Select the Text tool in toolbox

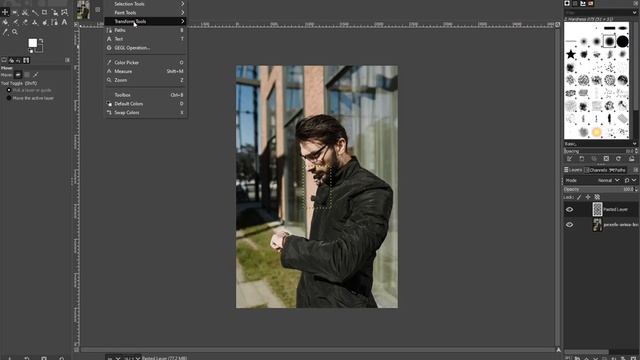point(64,22)
